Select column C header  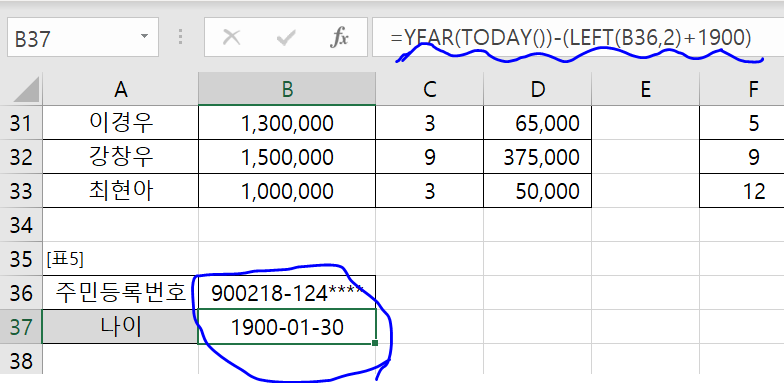pyautogui.click(x=430, y=89)
